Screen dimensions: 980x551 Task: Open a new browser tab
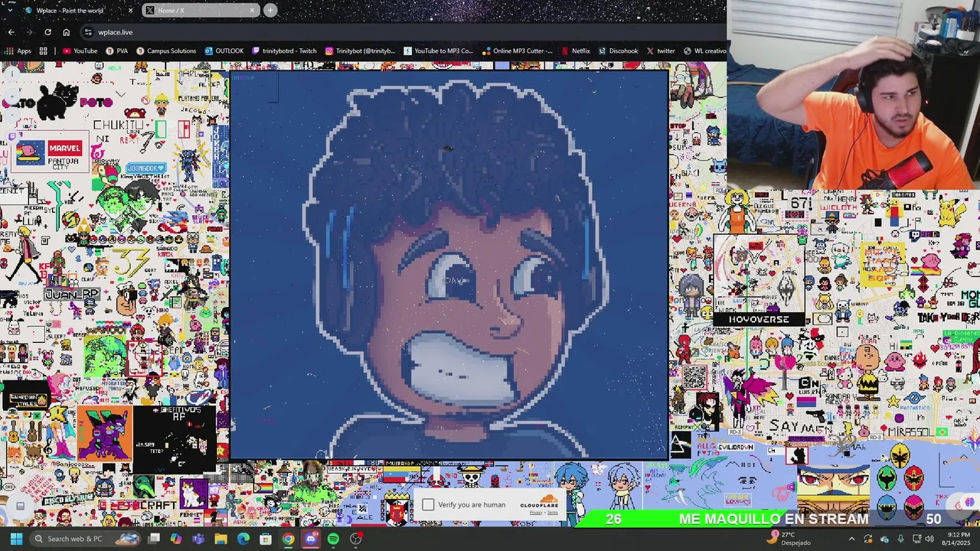coord(270,10)
